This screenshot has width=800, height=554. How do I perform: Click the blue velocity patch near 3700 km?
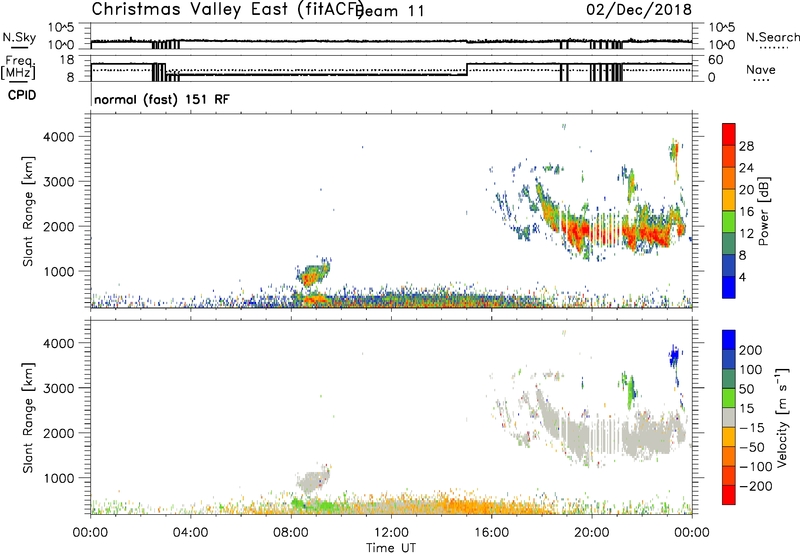[x=674, y=356]
